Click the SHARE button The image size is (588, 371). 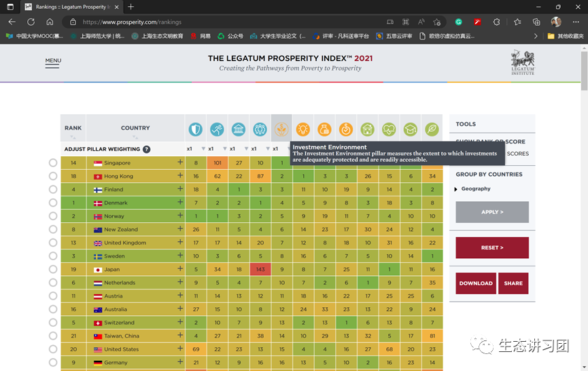[x=513, y=283]
